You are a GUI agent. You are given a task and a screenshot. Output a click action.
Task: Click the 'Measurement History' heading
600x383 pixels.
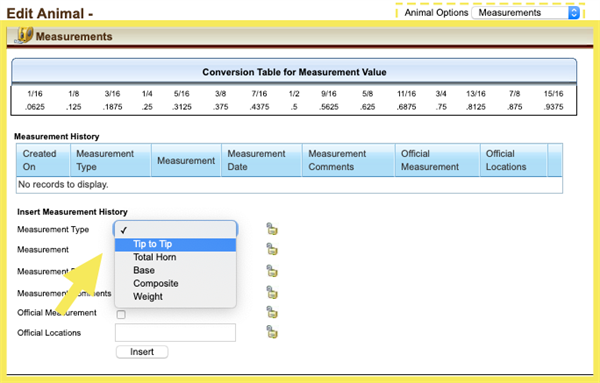point(57,137)
